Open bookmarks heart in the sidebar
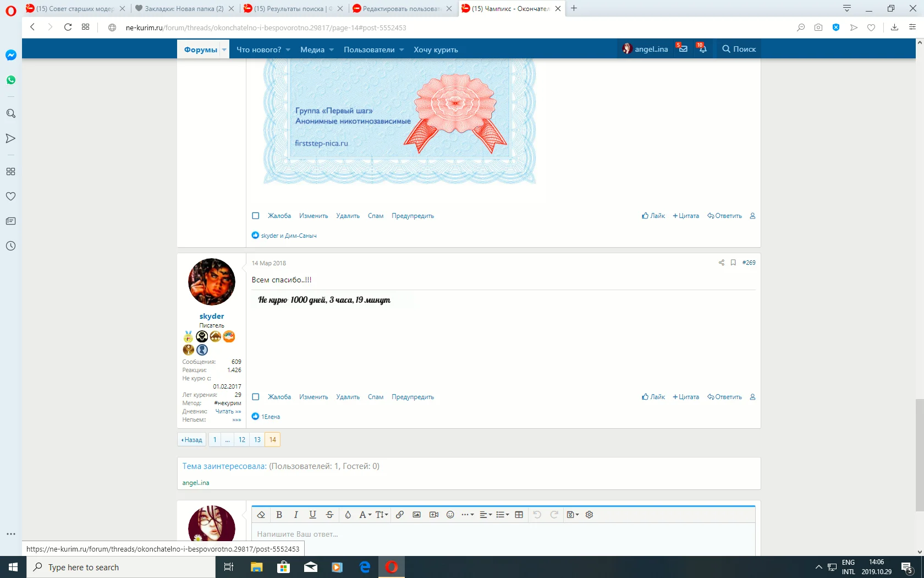924x578 pixels. click(x=11, y=197)
